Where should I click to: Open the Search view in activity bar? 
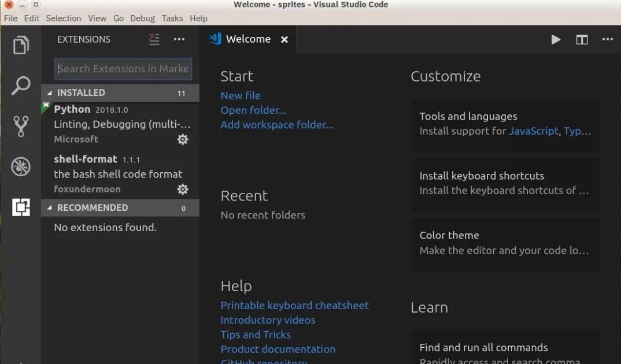21,86
